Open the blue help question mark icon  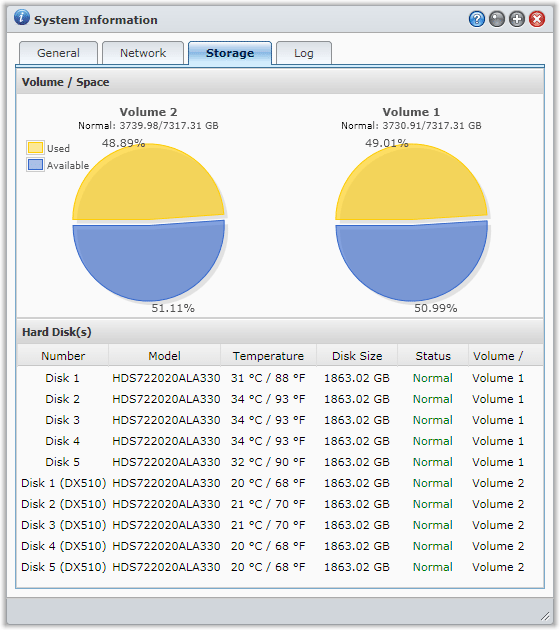[x=476, y=19]
